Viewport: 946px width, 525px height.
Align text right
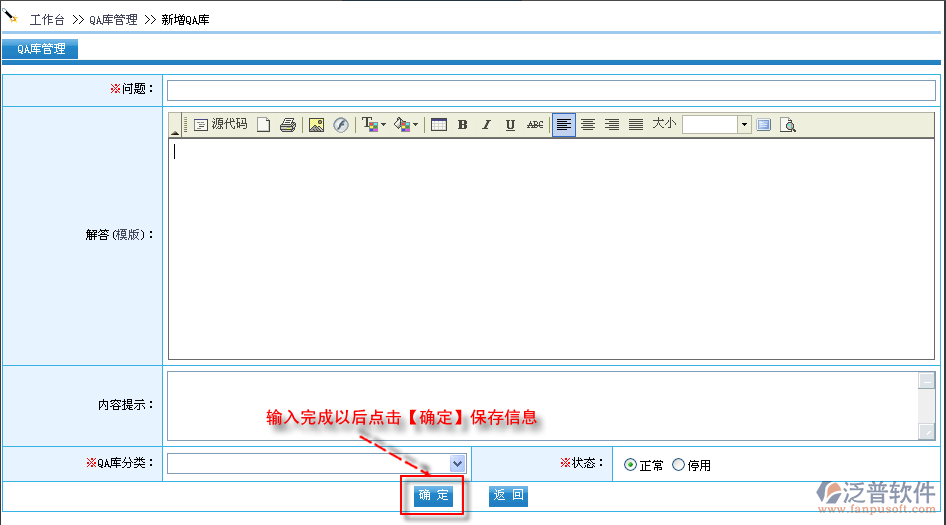[x=612, y=125]
